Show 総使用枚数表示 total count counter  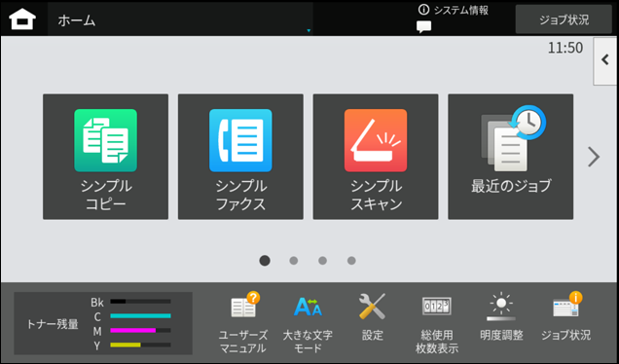(437, 323)
